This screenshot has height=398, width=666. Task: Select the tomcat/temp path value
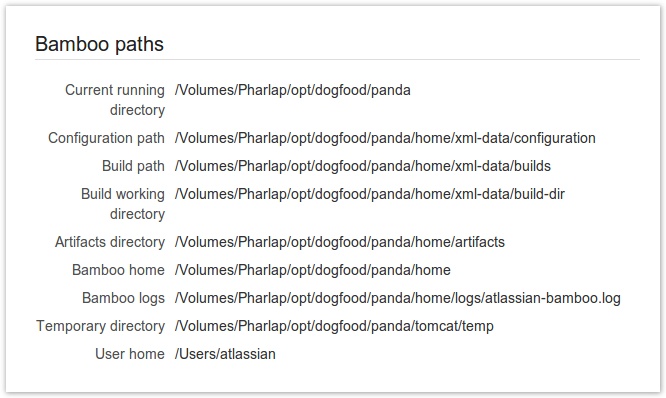[334, 326]
